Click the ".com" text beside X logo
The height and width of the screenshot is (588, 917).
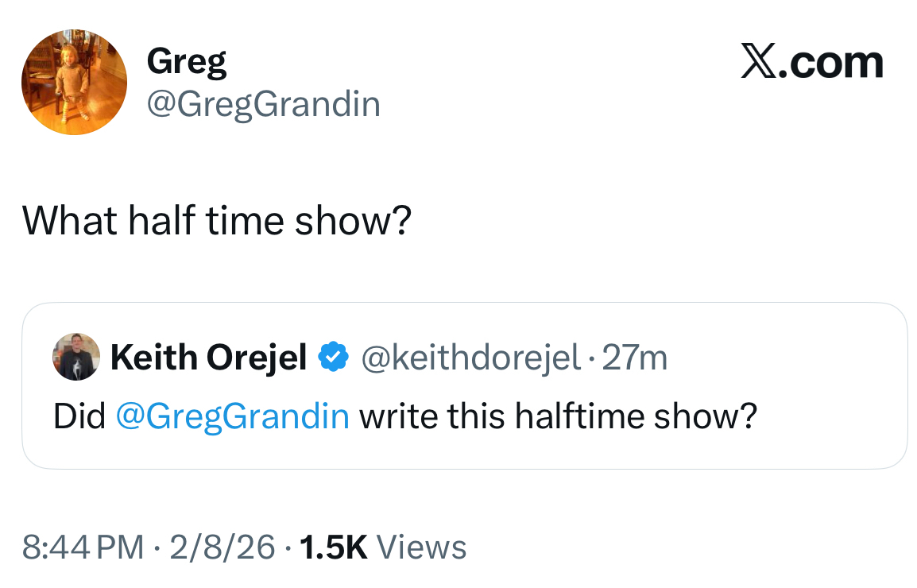click(830, 64)
